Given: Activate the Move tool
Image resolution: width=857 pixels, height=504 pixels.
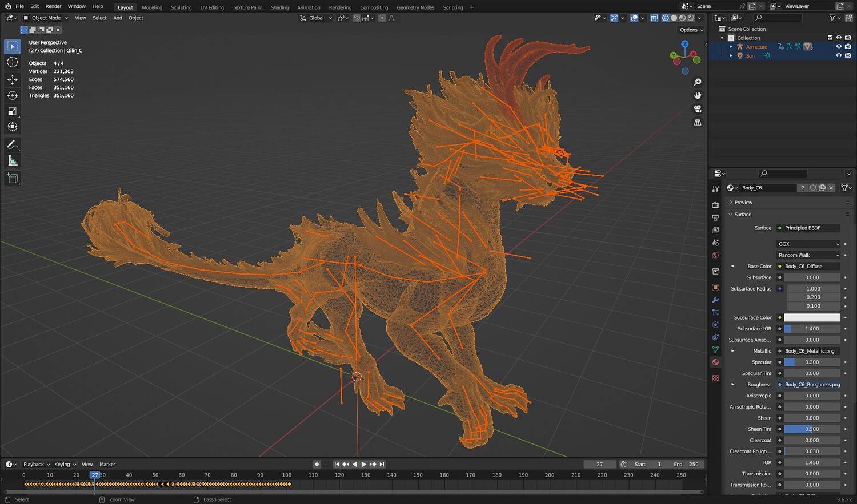Looking at the screenshot, I should coord(13,79).
